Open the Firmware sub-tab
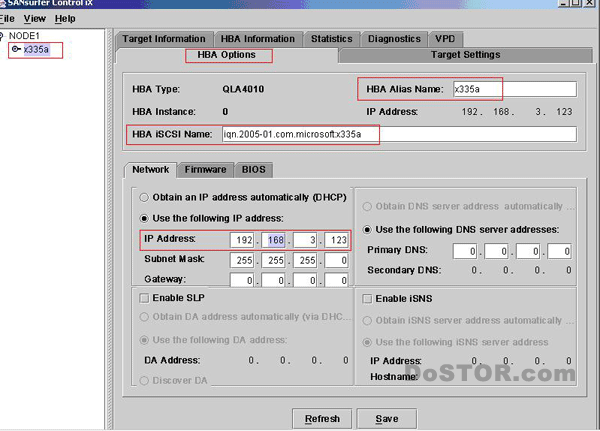Screen dimensions: 600x431 point(206,169)
